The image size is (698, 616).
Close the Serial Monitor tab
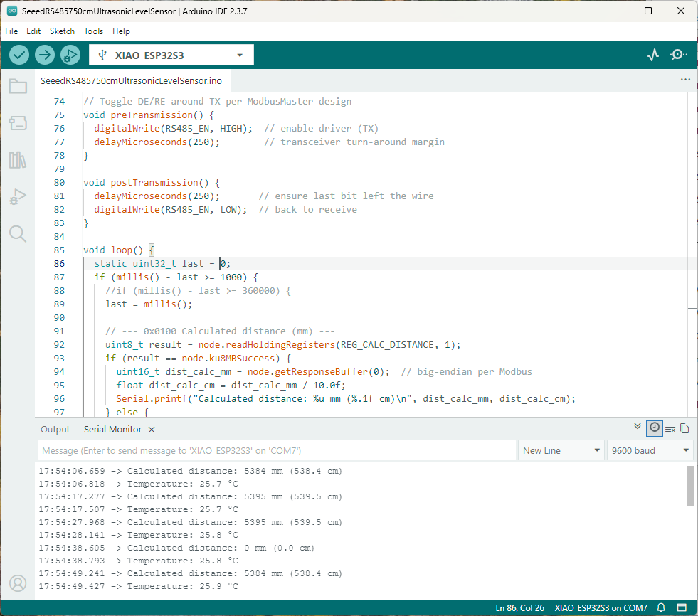pyautogui.click(x=152, y=430)
